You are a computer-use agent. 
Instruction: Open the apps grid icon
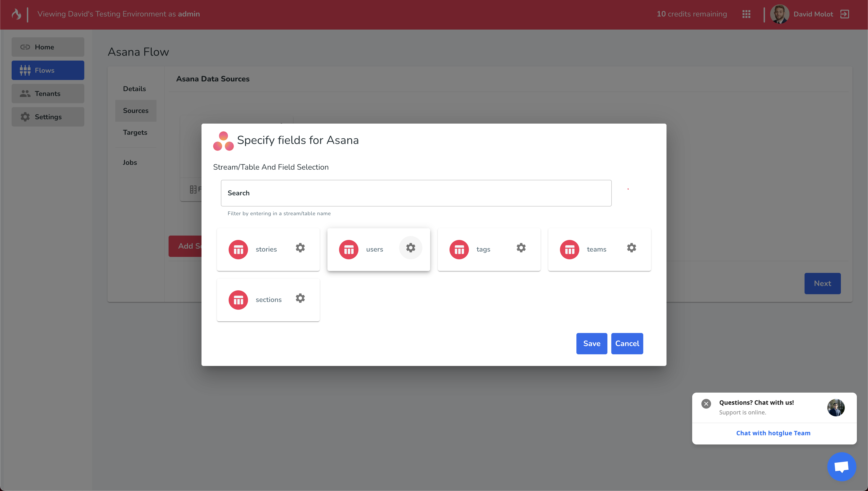746,14
